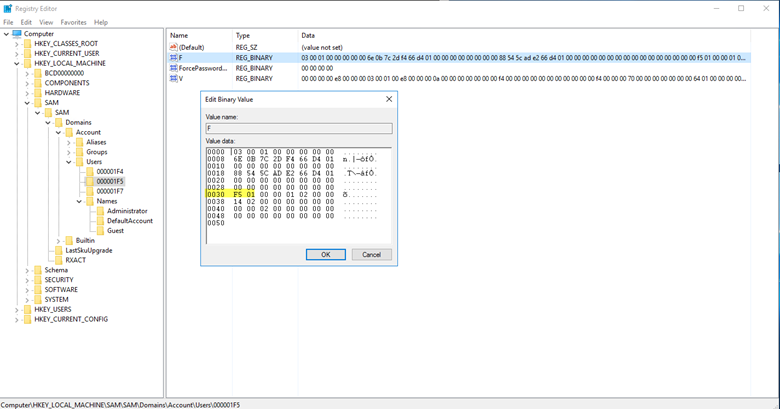Collapse the Domains key

tap(48, 122)
